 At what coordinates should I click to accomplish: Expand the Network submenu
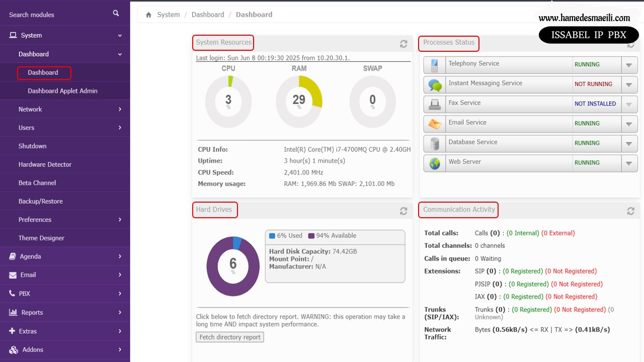[x=65, y=109]
